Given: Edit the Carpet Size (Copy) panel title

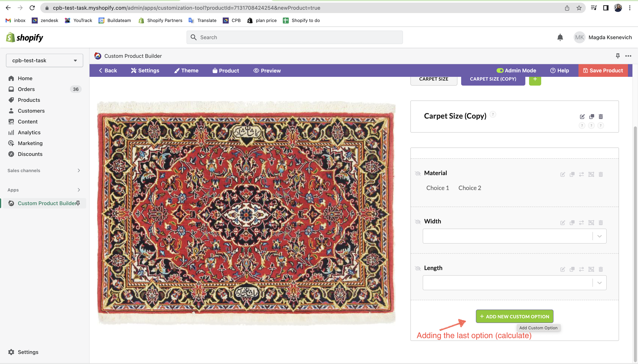Looking at the screenshot, I should click(582, 117).
